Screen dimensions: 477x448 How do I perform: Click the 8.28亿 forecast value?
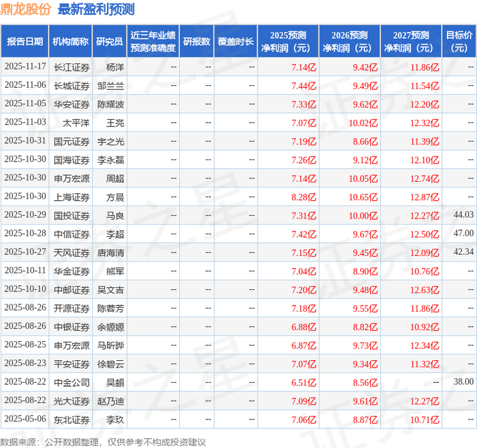coord(304,197)
